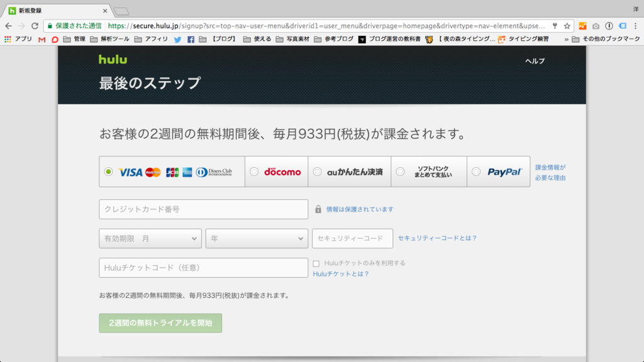Open the ブログ運営の教科書 bookmark
644x362 pixels.
point(389,39)
